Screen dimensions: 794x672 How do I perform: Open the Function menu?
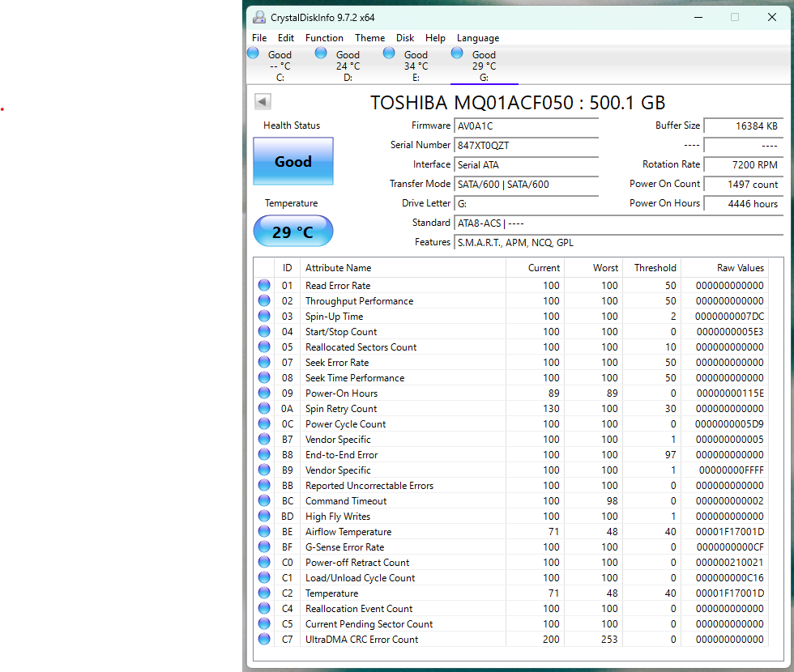[324, 38]
